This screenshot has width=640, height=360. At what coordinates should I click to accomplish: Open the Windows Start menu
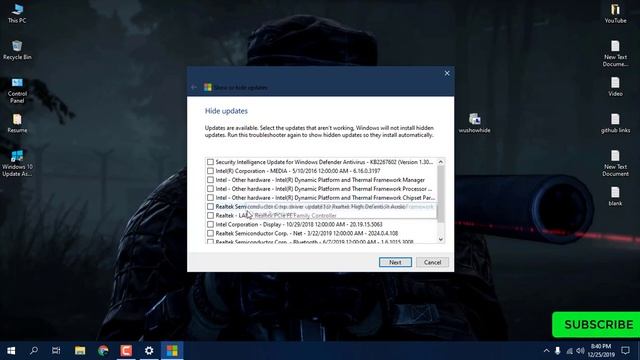[x=11, y=351]
